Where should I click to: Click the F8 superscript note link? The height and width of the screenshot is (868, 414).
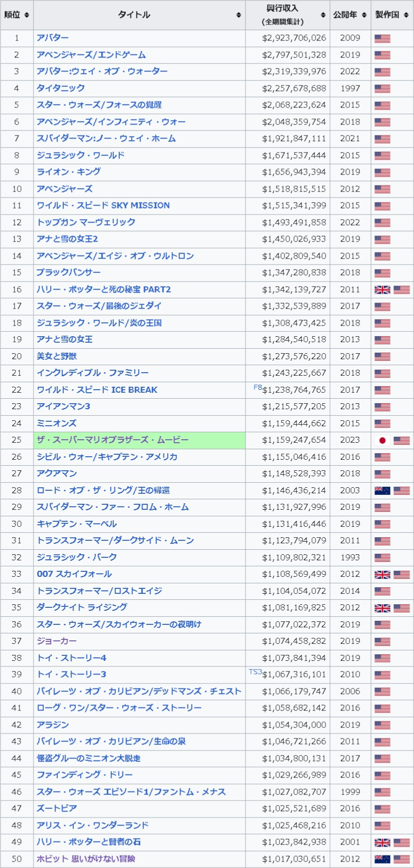click(257, 387)
